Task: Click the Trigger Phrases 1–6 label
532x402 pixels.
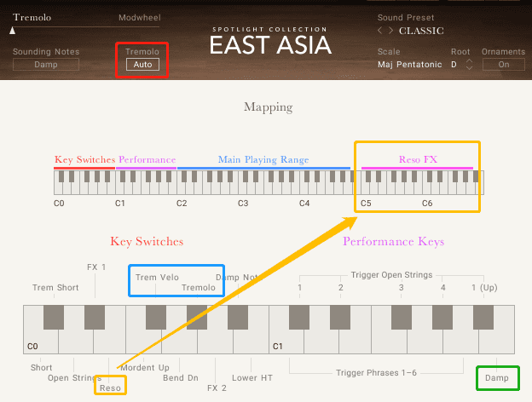Action: 376,373
